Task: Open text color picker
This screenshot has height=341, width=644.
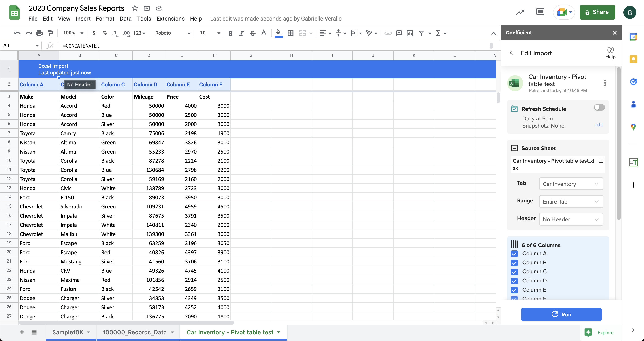Action: 264,33
